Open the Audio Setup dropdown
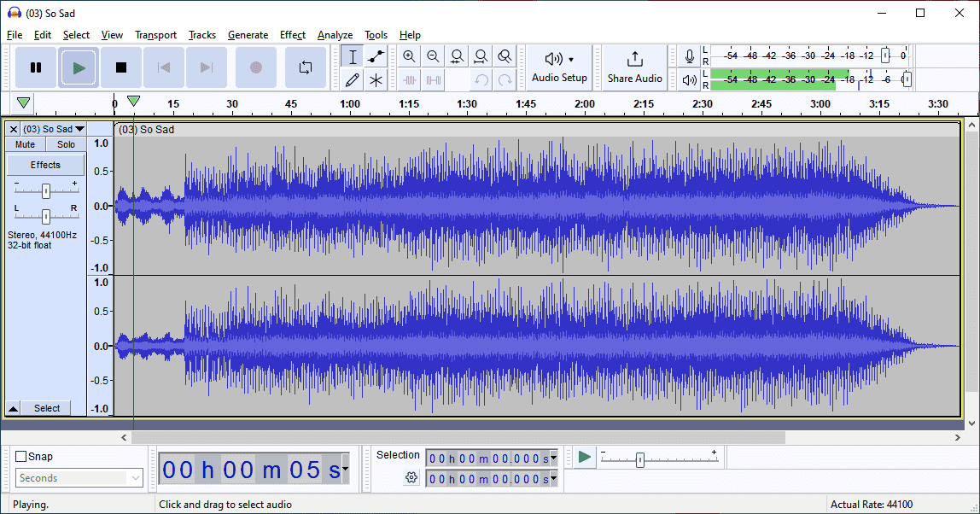 point(559,67)
